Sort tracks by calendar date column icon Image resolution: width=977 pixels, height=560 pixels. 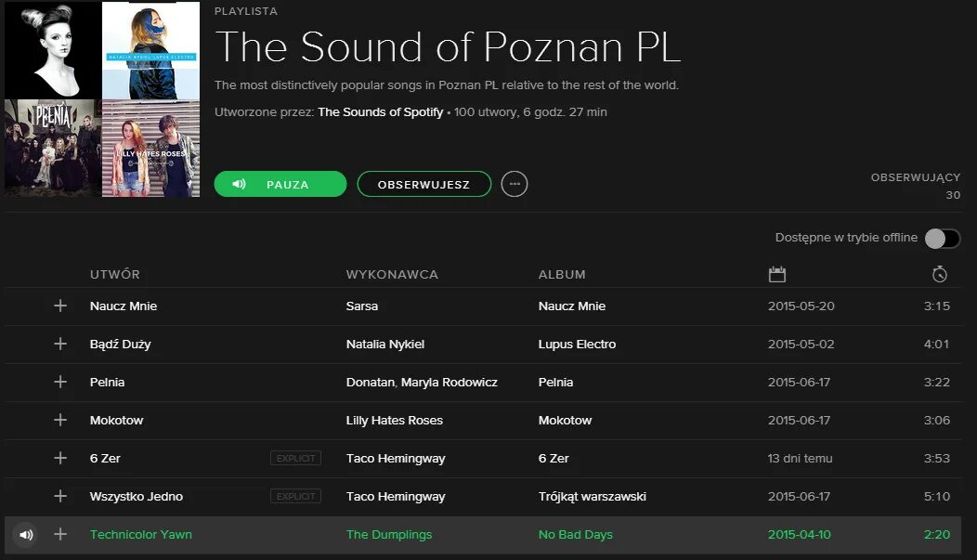[777, 274]
